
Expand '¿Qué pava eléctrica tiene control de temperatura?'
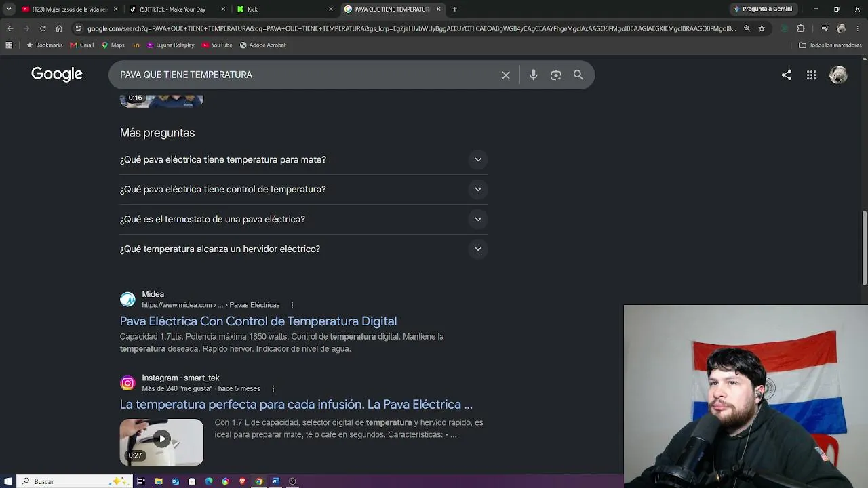(x=304, y=190)
